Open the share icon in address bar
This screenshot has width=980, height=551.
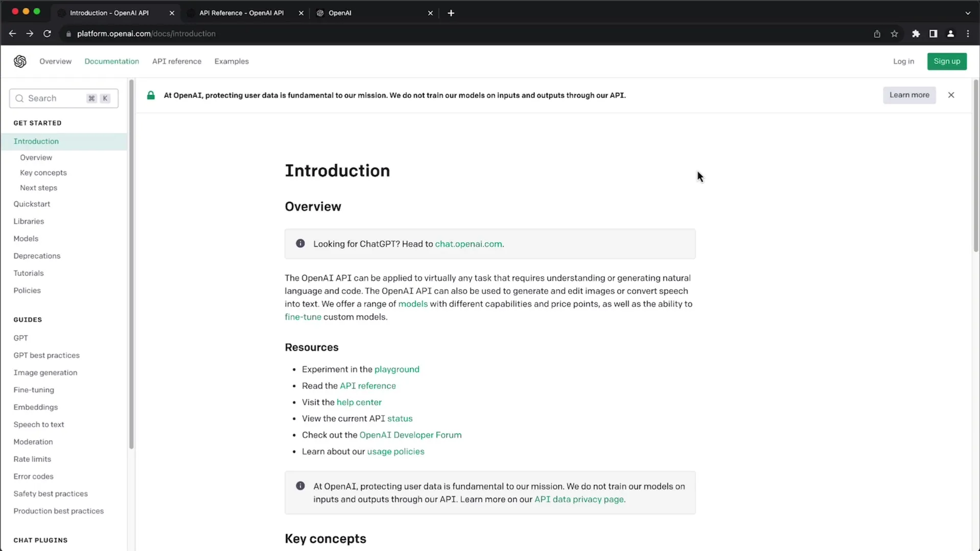click(877, 34)
